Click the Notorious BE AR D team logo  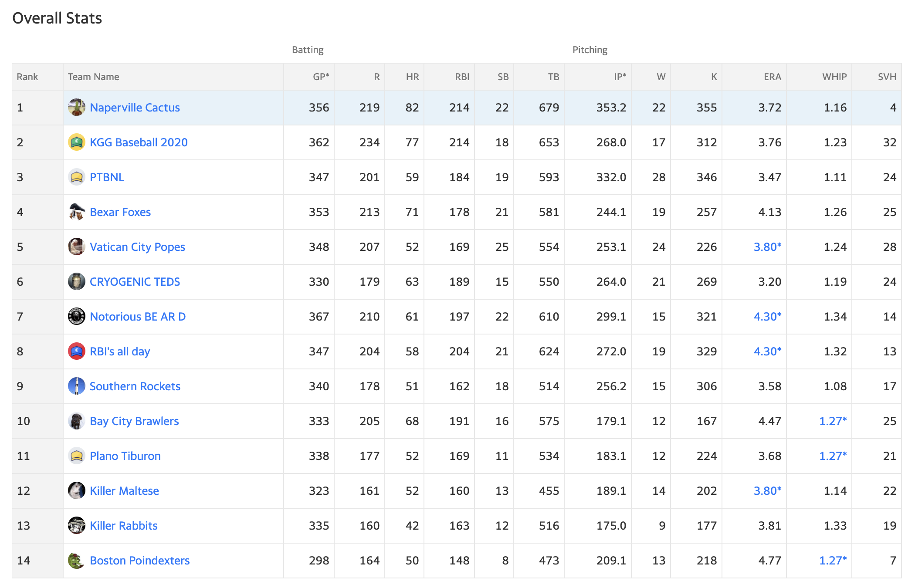pos(77,316)
